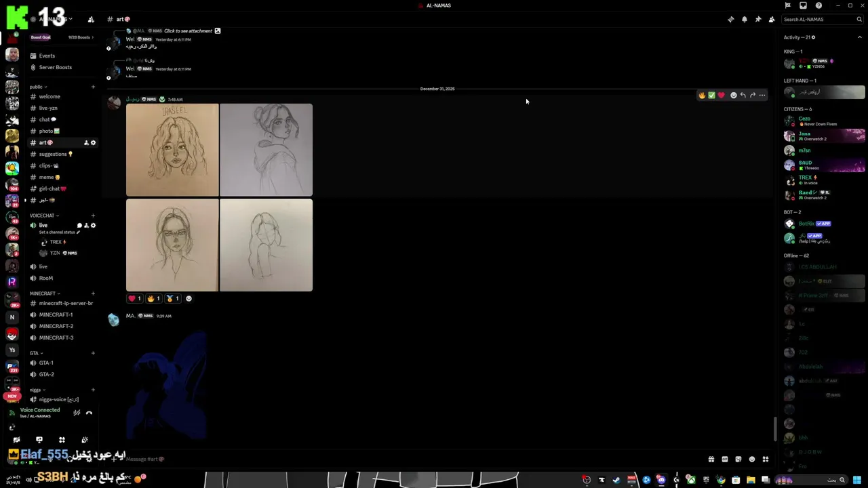
Task: Join the RooM voice channel
Action: click(61, 278)
